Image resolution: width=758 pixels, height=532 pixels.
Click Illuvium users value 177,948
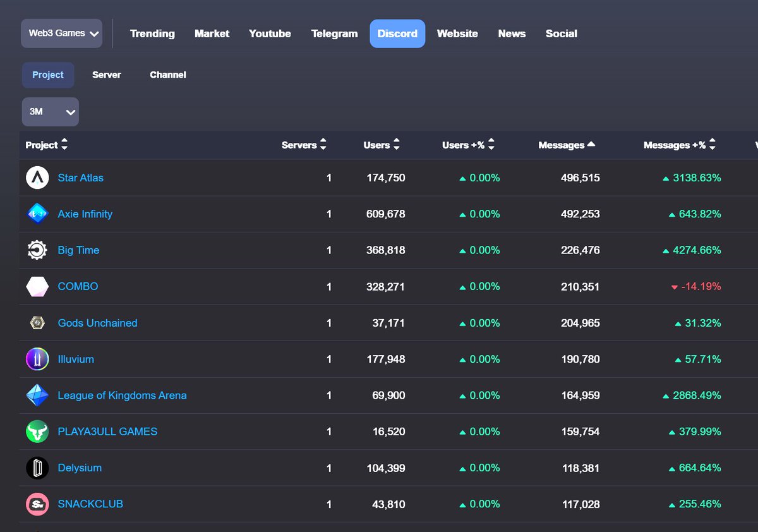pos(386,359)
